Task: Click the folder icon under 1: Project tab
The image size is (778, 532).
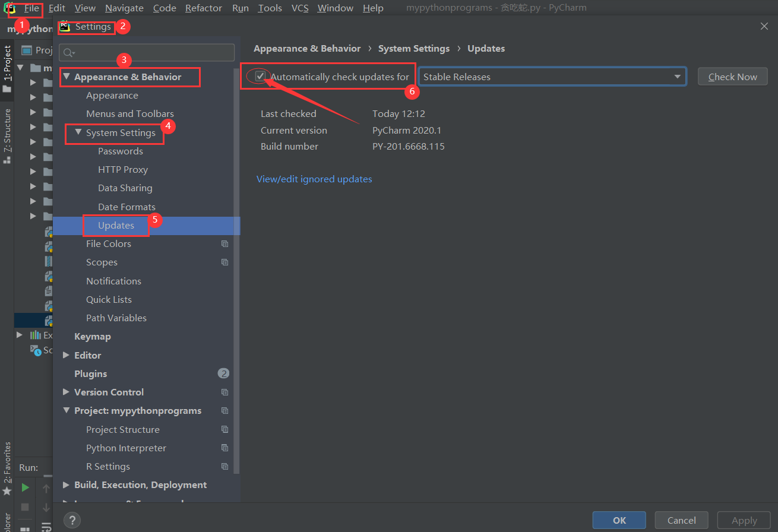Action: coord(7,89)
